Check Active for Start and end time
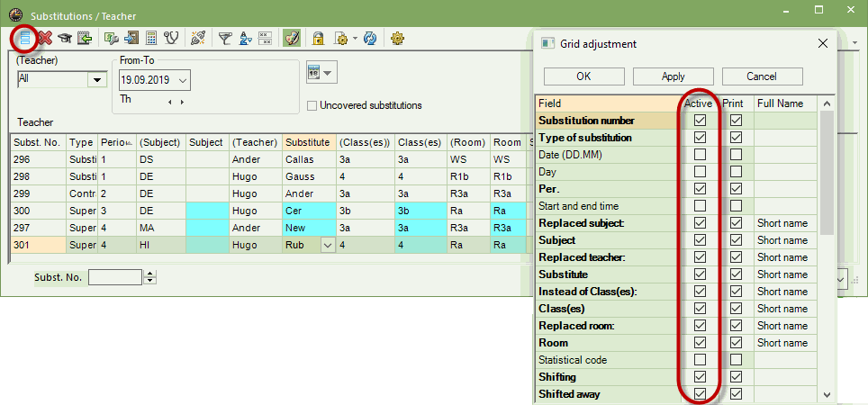Screen dimensions: 868x405 [x=701, y=206]
